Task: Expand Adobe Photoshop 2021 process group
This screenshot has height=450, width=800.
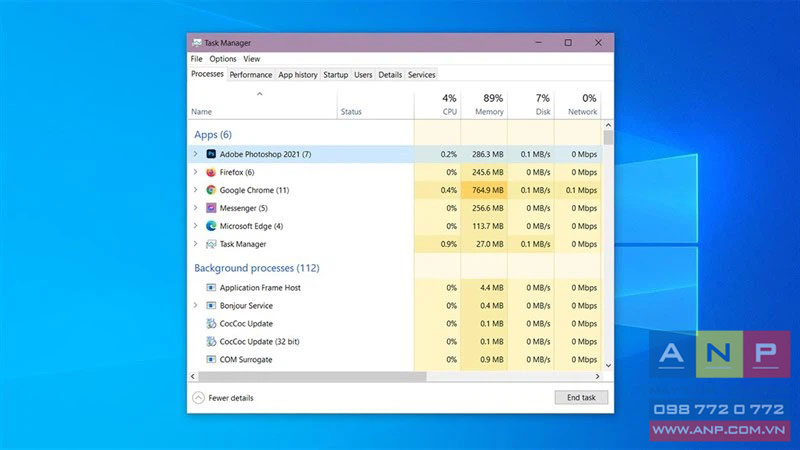Action: point(195,154)
